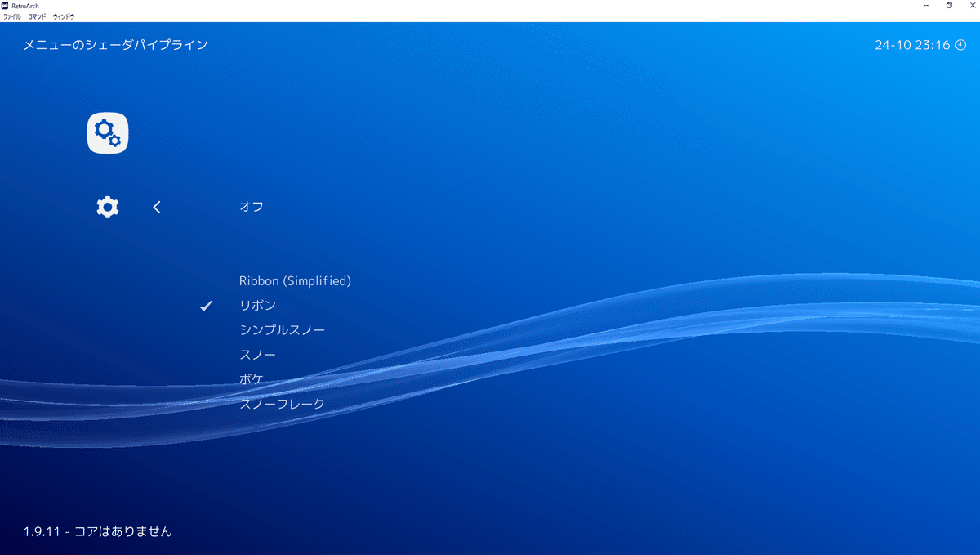Screen dimensions: 980x555
Task: Open the ファイル menu
Action: (12, 16)
